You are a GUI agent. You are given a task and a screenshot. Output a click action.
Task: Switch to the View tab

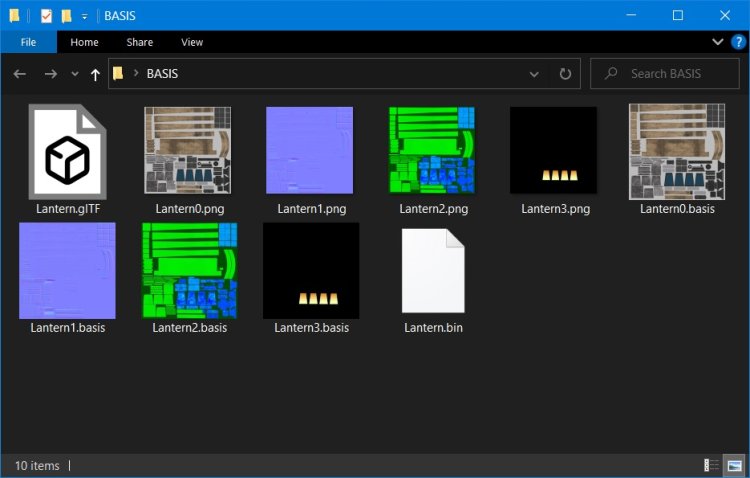tap(192, 42)
